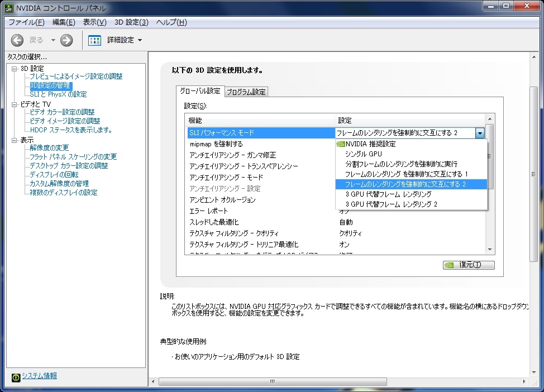
Task: Open ビデオ イメージ設定の調整 task
Action: (65, 121)
